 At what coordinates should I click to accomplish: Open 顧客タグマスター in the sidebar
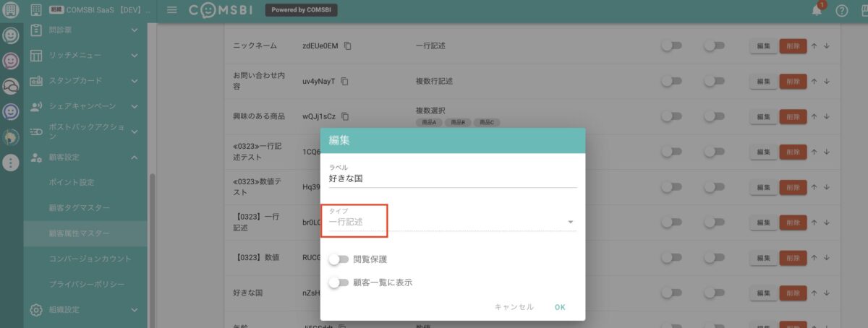80,208
